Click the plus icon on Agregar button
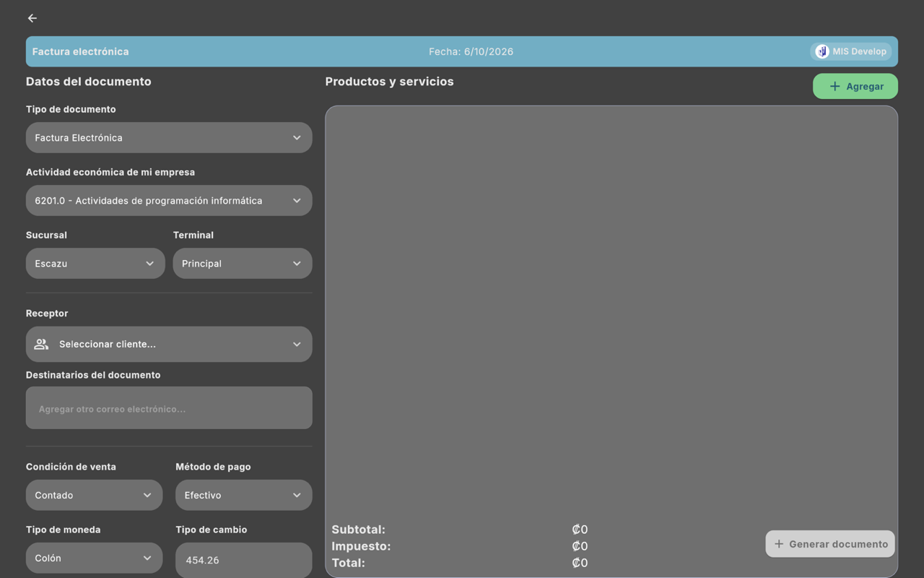This screenshot has height=578, width=924. click(834, 86)
